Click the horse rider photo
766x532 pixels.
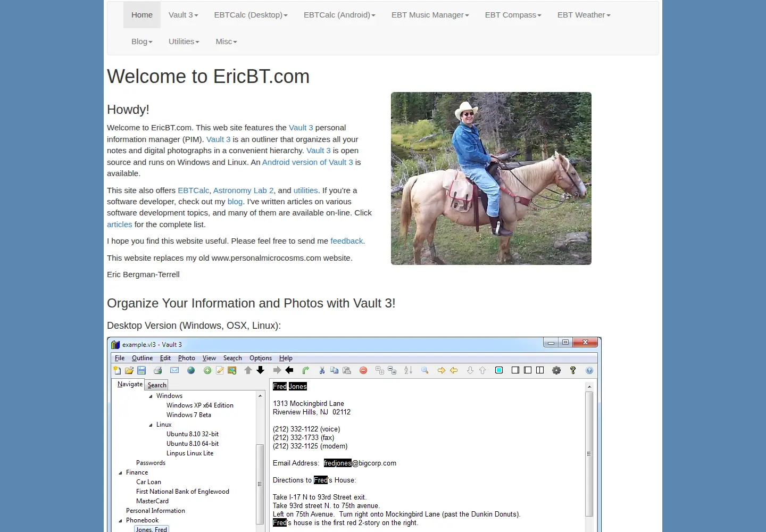tap(491, 178)
